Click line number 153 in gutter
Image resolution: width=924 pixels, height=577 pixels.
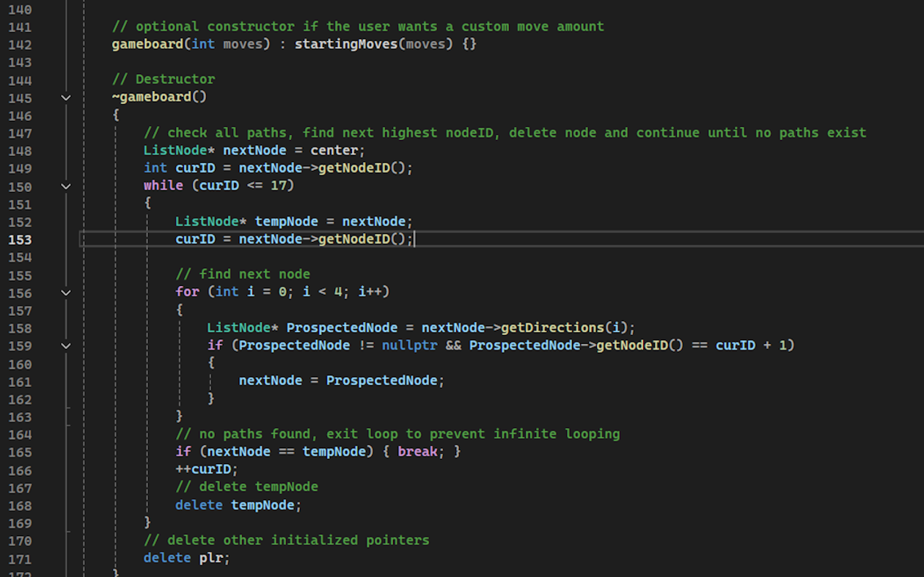(20, 240)
